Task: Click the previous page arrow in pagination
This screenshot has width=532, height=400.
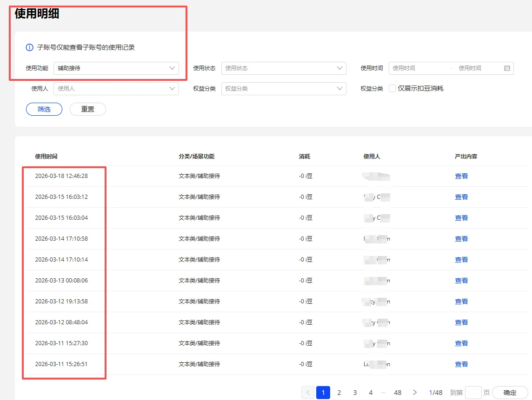Action: (x=307, y=393)
